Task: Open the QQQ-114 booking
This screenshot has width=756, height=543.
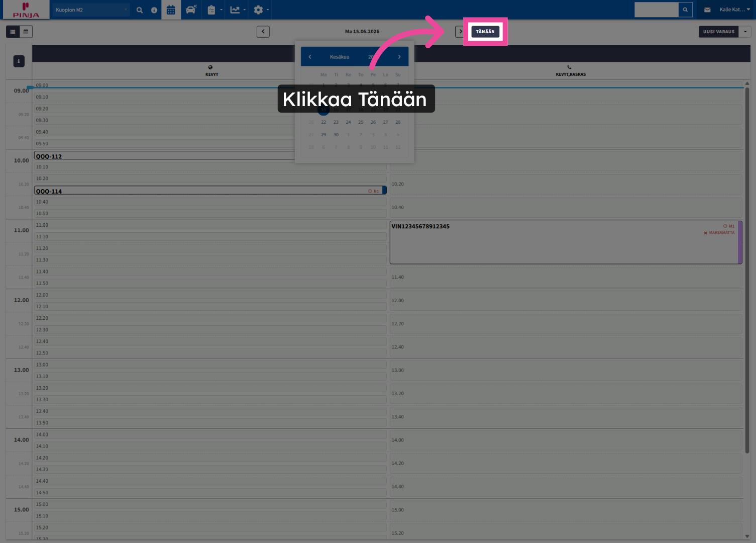Action: point(210,191)
